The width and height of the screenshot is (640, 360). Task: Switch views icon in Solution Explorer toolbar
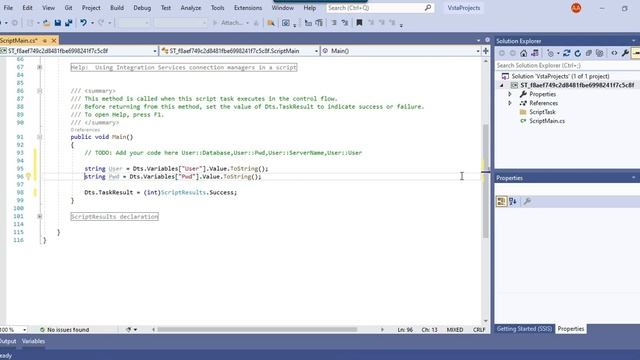534,53
